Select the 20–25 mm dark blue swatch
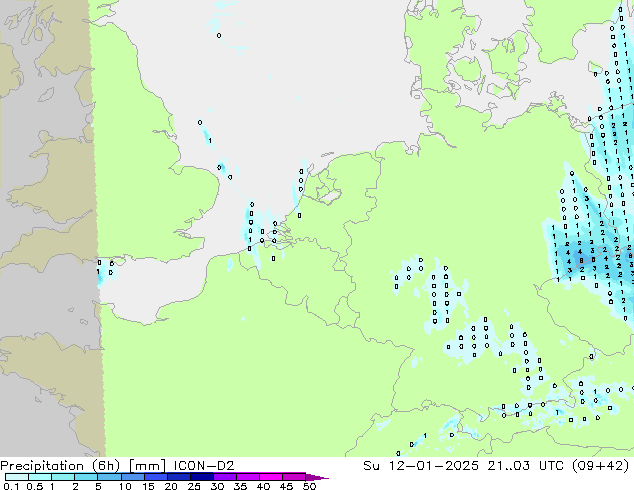Screen dimensions: 634x490 click(183, 477)
